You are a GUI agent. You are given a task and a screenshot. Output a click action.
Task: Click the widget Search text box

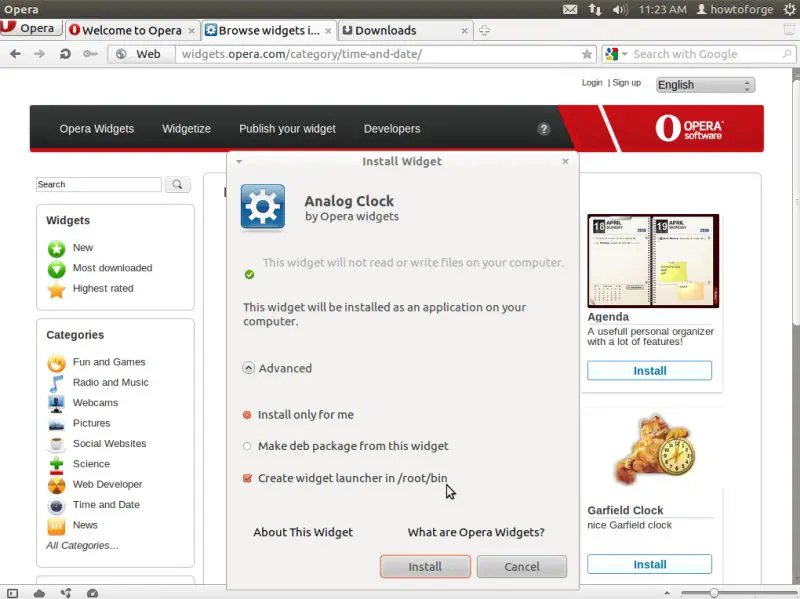(x=98, y=184)
